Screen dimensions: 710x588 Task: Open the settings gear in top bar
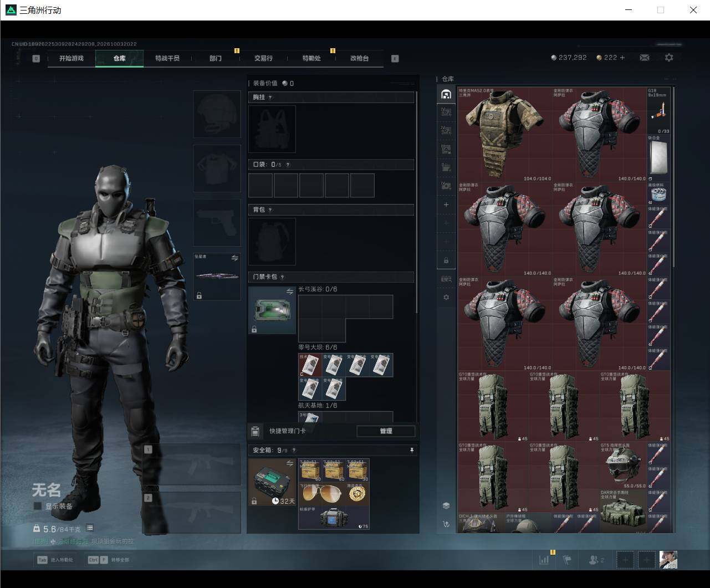point(669,58)
